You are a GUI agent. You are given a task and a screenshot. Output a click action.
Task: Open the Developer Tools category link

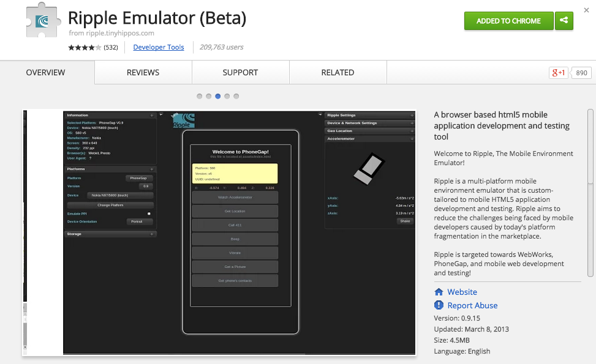(159, 47)
